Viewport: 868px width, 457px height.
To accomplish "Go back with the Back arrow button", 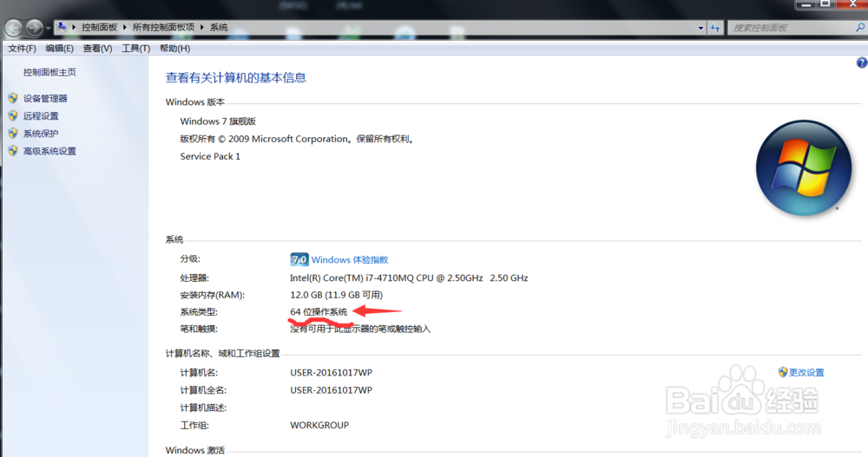I will pyautogui.click(x=14, y=27).
